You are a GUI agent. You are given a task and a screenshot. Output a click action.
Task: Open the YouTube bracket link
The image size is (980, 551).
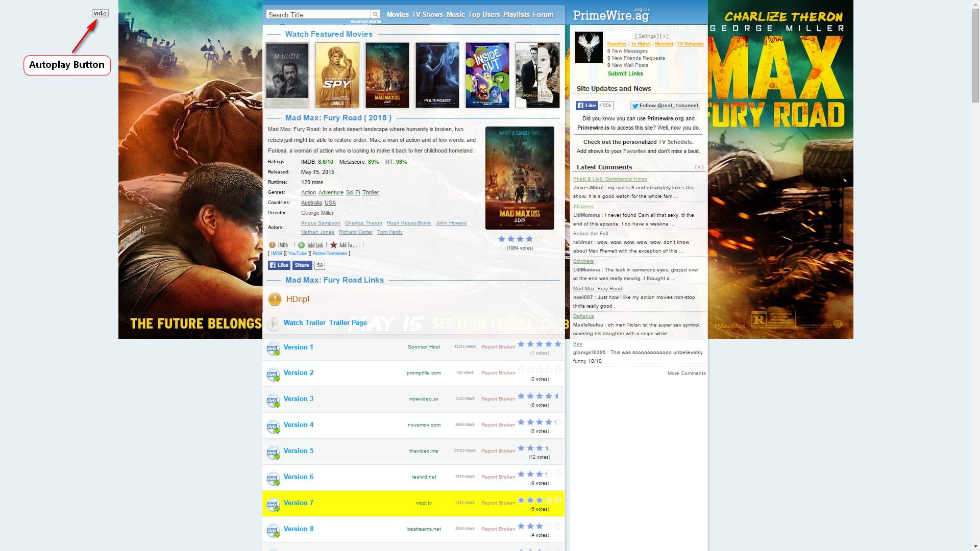tap(298, 254)
